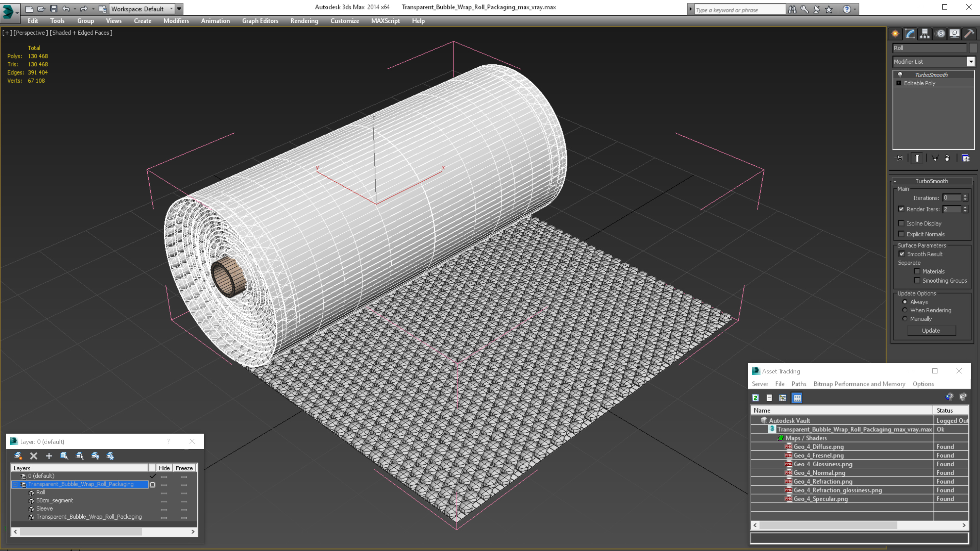Click the object color swatch beside Roll
Viewport: 980px width, 551px height.
tap(973, 48)
